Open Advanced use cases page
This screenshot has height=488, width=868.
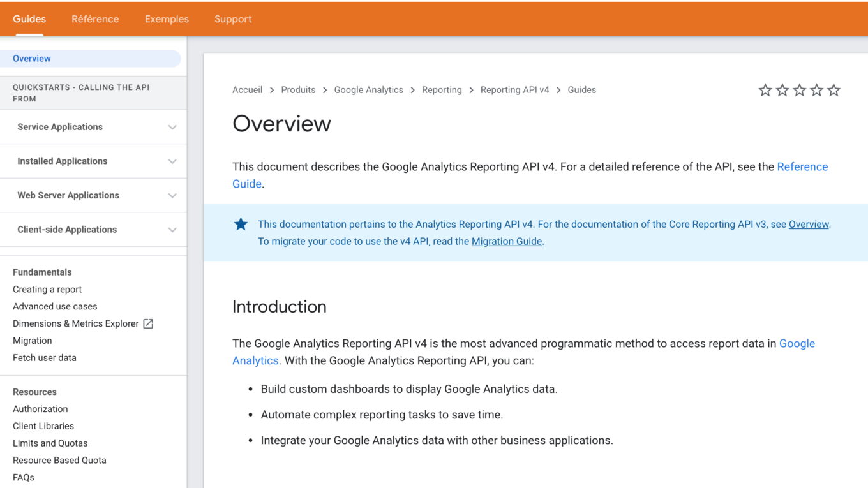(55, 306)
